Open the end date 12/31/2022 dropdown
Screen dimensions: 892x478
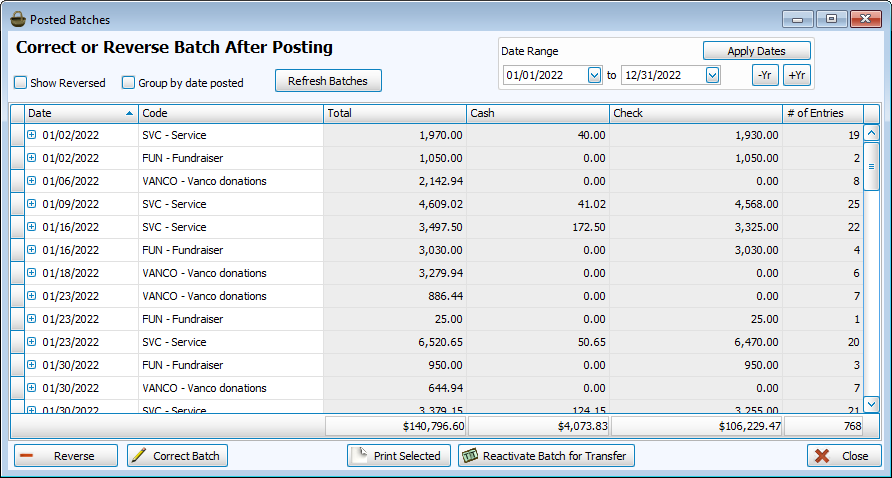712,75
